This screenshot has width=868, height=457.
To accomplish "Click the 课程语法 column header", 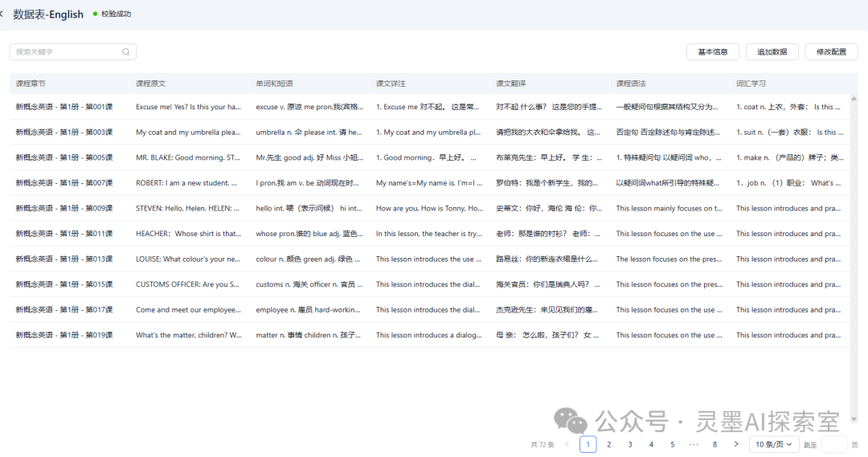I will coord(669,84).
